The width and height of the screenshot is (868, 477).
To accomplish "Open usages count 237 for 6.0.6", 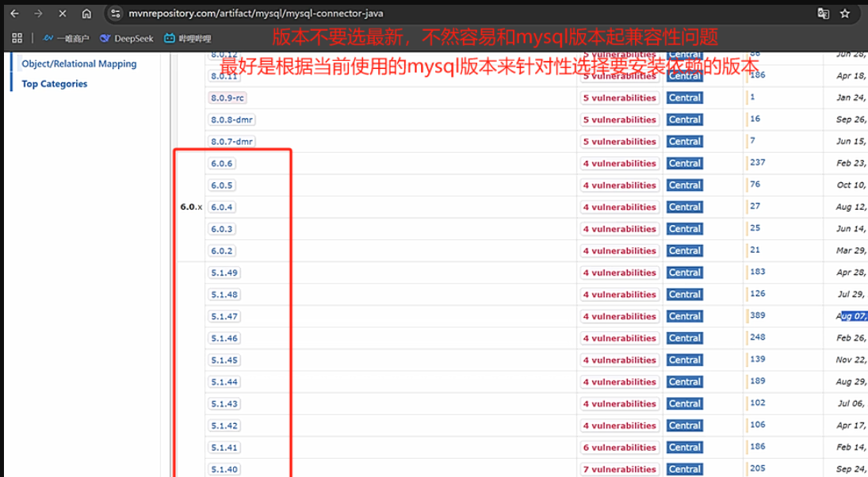I will 758,162.
